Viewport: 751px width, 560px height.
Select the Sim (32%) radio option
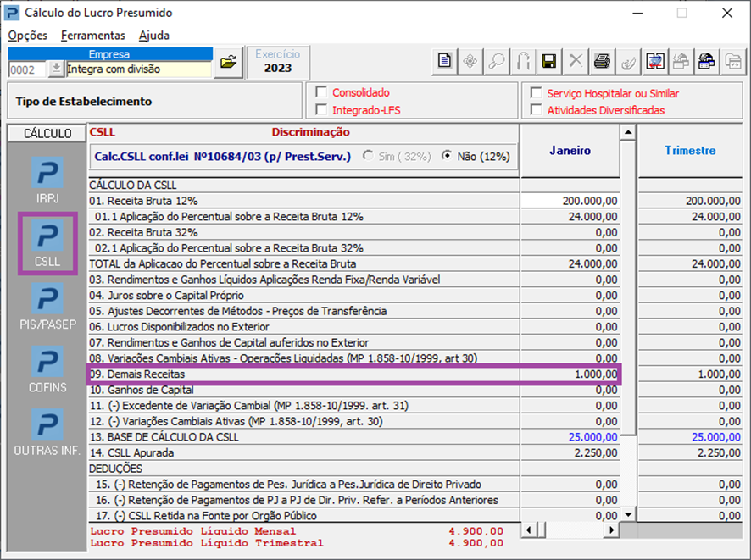[368, 156]
